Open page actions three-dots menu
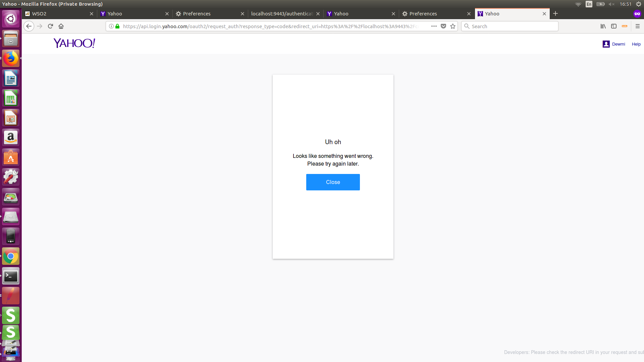This screenshot has height=362, width=644. [x=434, y=26]
